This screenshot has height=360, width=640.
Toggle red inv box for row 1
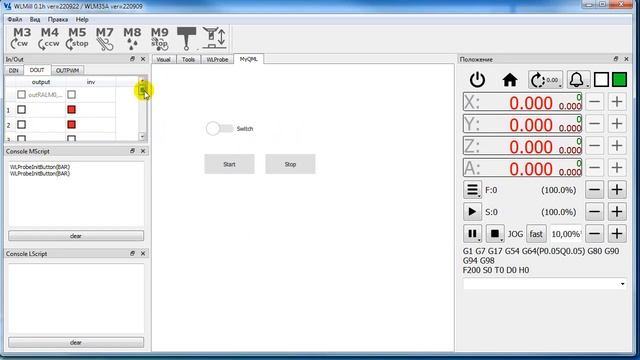(x=71, y=109)
